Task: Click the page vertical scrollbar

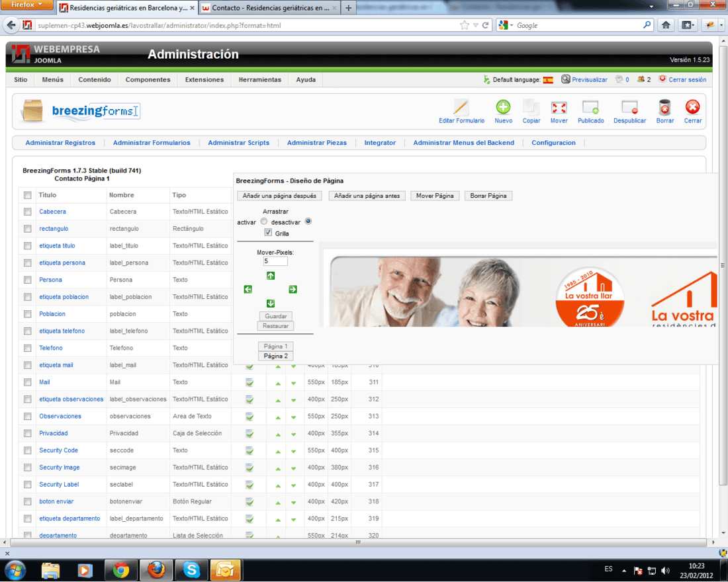Action: coord(723,265)
